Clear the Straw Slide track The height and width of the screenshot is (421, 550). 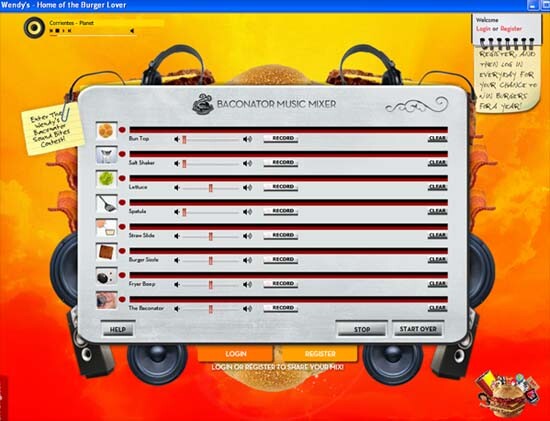click(x=437, y=236)
